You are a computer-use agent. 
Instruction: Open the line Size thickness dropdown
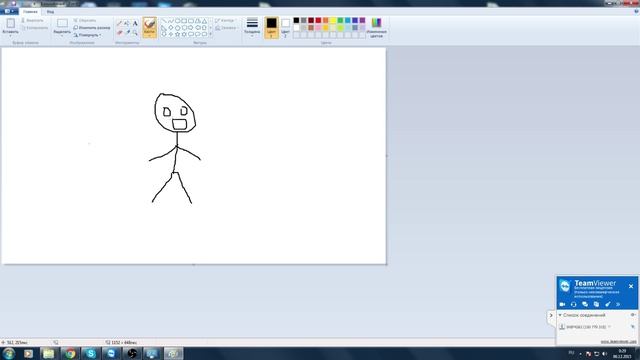(x=252, y=27)
